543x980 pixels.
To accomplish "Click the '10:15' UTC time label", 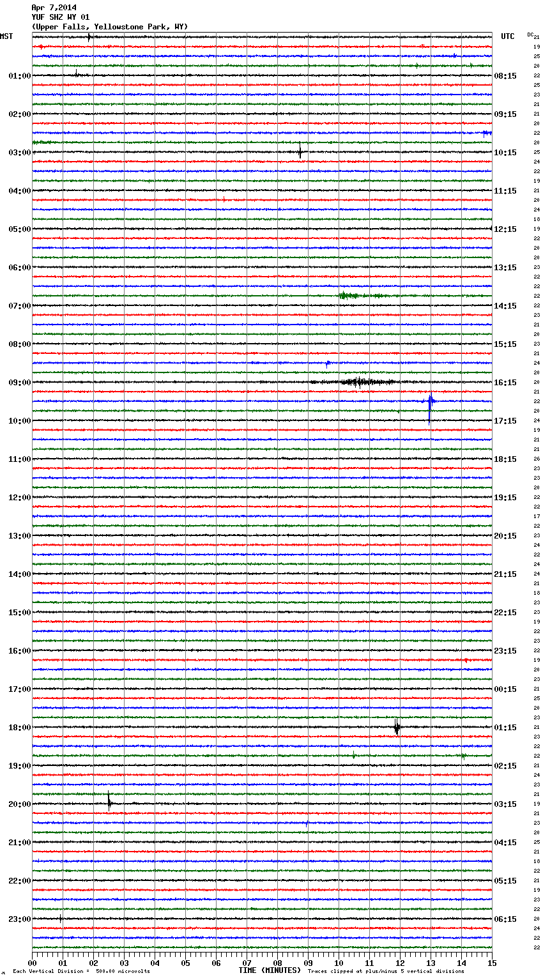I will click(505, 153).
